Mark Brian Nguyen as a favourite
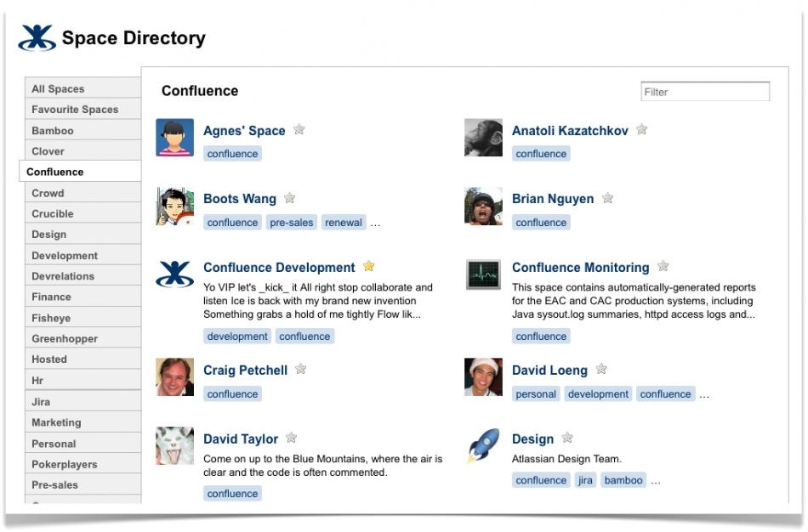 [x=607, y=198]
